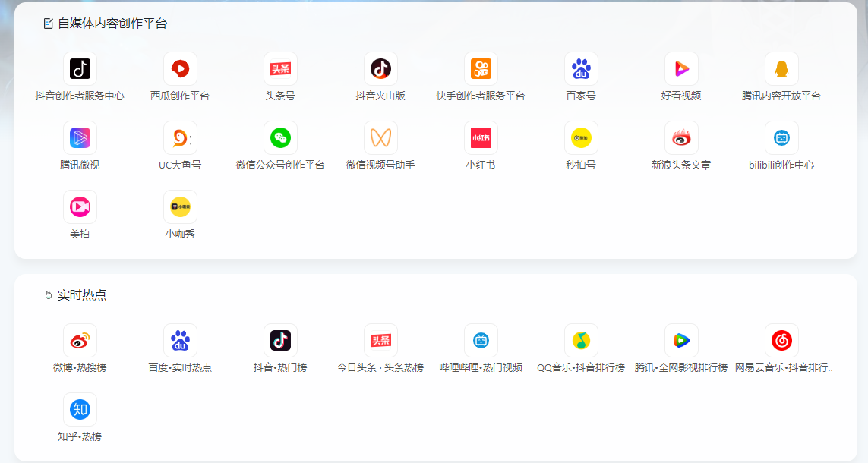This screenshot has width=868, height=463.
Task: Select the 抖音火山版 icon
Action: [380, 68]
